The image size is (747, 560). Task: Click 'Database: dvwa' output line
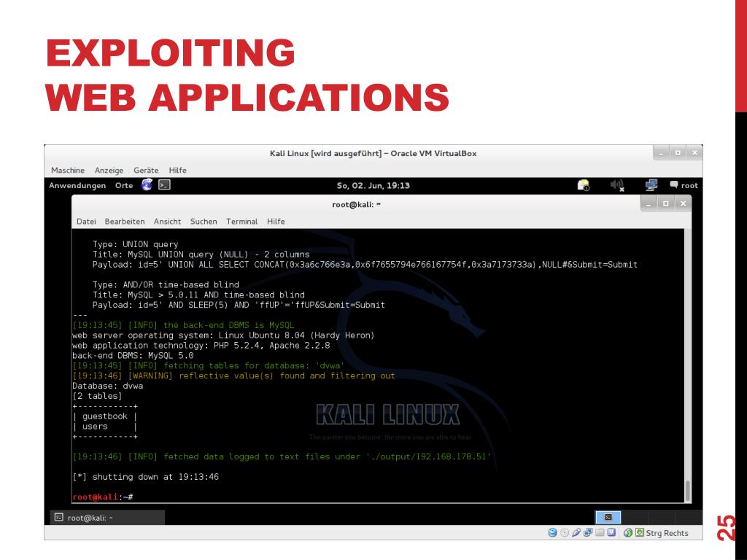[108, 386]
